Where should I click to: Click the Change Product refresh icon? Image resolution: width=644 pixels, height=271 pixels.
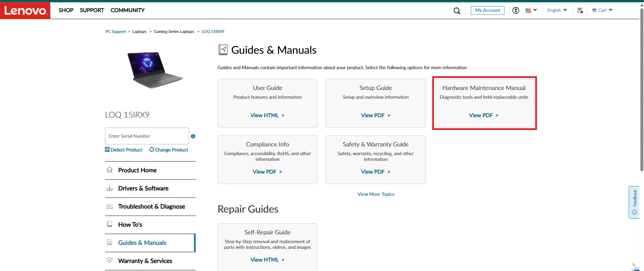[152, 150]
